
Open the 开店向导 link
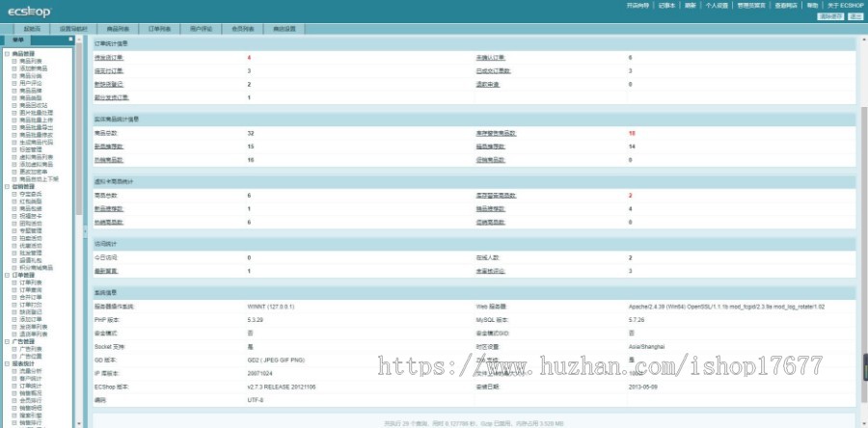[x=637, y=6]
